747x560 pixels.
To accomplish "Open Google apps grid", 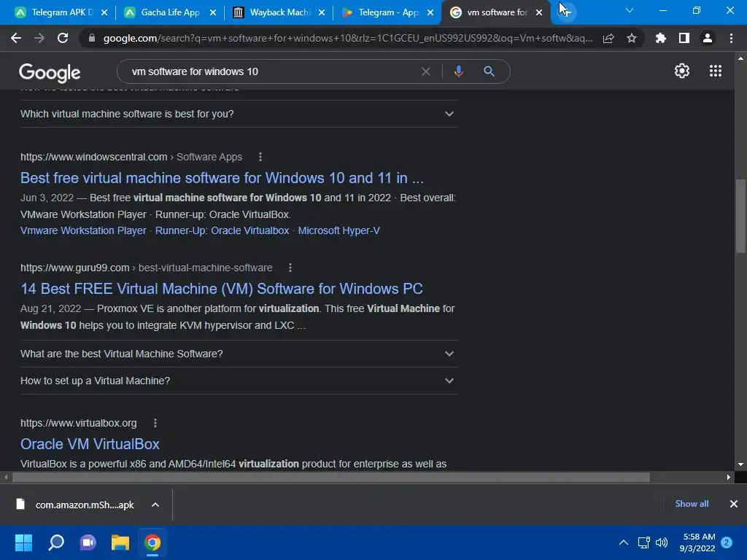I will [715, 71].
